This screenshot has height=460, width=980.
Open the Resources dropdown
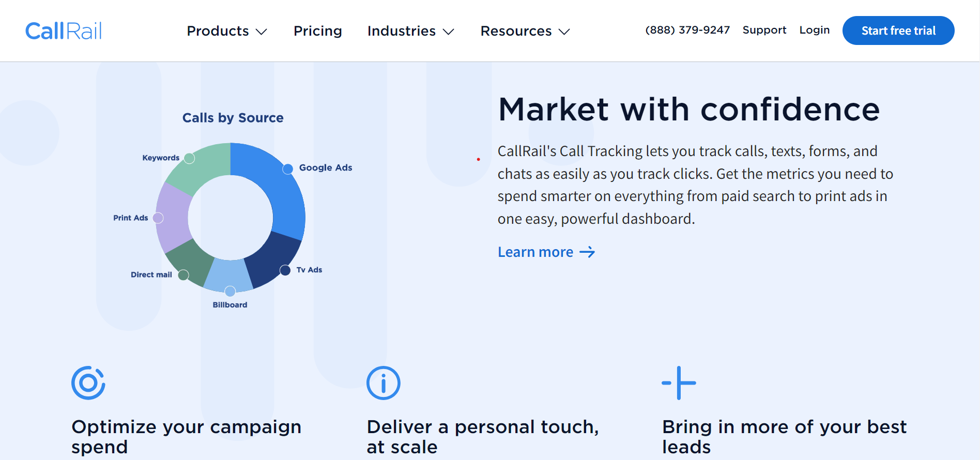[x=524, y=31]
